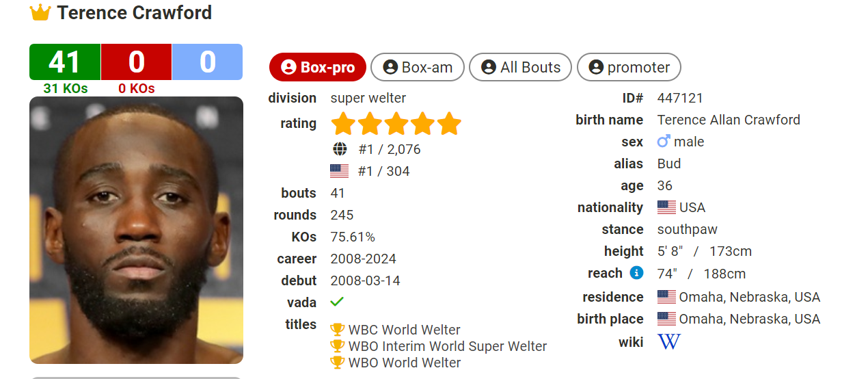Click the US flag beside nationality USA
This screenshot has width=868, height=379.
[666, 207]
